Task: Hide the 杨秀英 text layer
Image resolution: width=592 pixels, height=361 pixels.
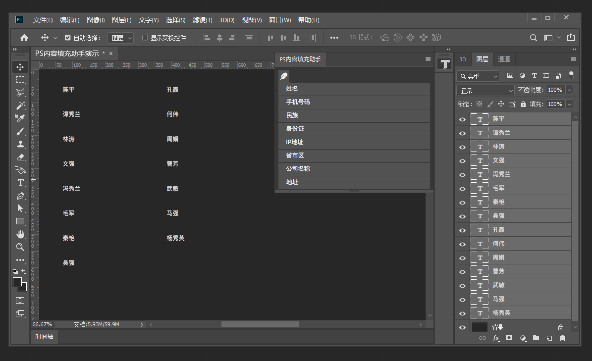Action: point(462,313)
